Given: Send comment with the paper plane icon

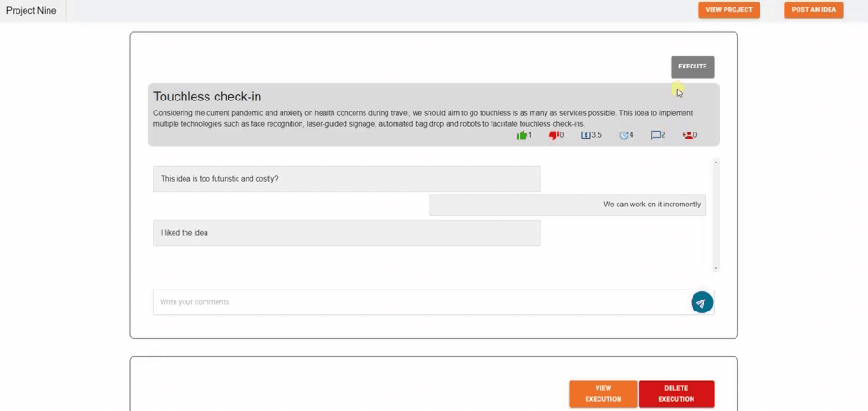Looking at the screenshot, I should click(x=701, y=302).
